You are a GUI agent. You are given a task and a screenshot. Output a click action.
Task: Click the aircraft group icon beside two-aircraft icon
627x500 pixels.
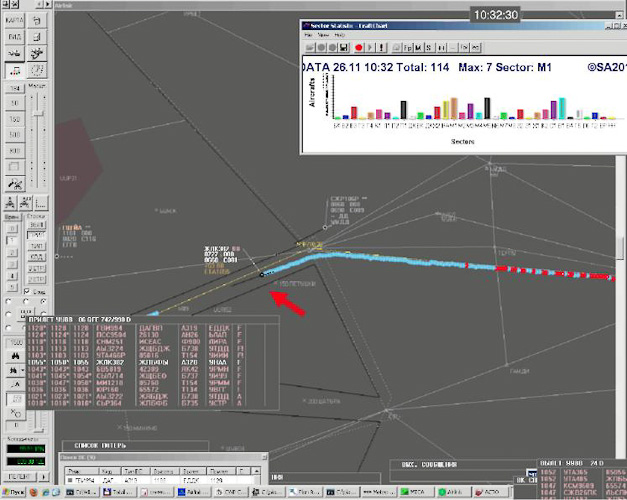(37, 53)
